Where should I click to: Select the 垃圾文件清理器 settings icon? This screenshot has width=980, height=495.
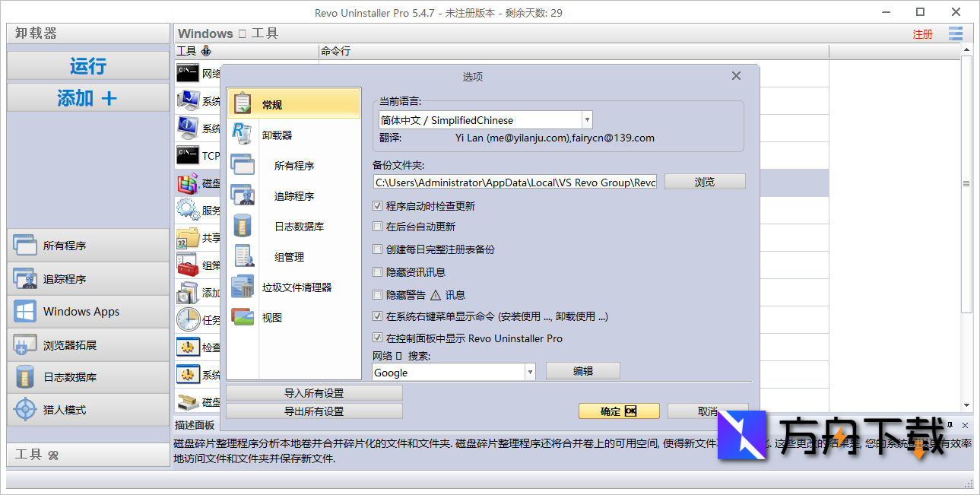(243, 286)
